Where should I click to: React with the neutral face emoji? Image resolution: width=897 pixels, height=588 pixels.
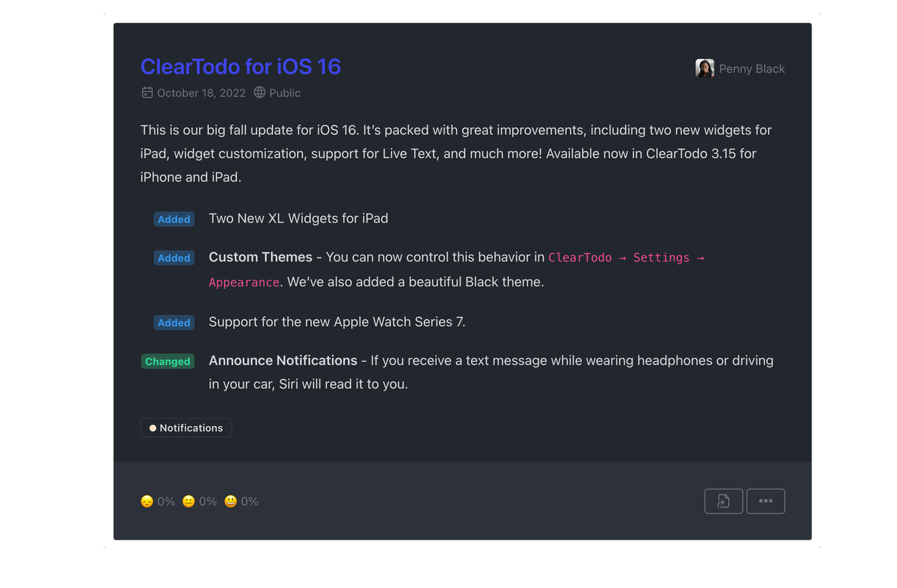tap(189, 501)
